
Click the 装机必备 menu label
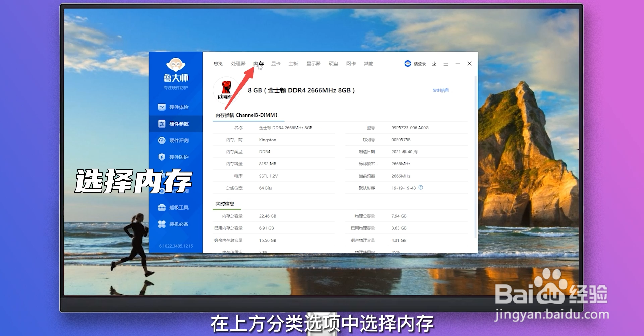pyautogui.click(x=179, y=224)
